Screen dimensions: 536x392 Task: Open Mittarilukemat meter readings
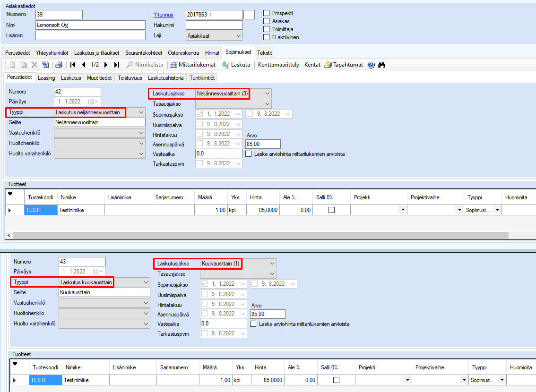(193, 65)
